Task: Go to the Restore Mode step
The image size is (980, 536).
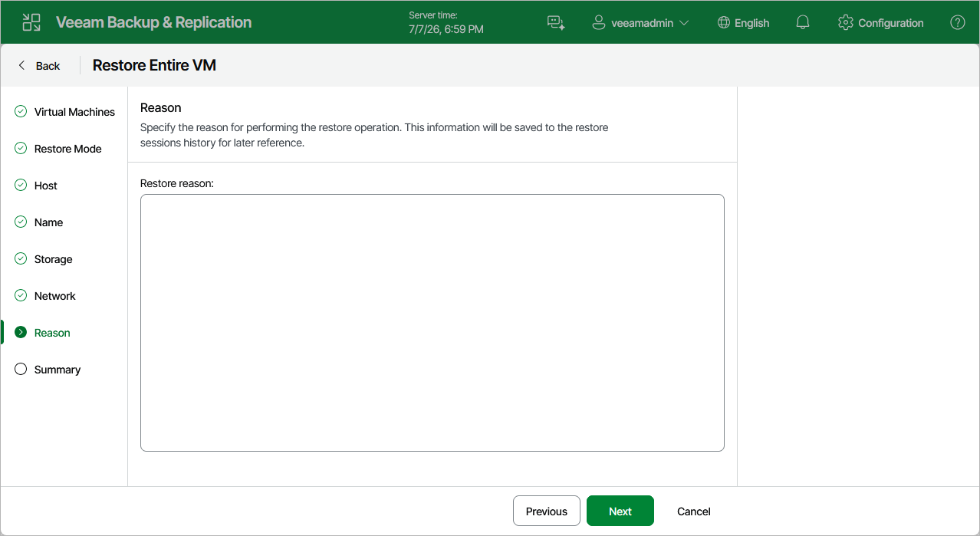Action: (67, 149)
